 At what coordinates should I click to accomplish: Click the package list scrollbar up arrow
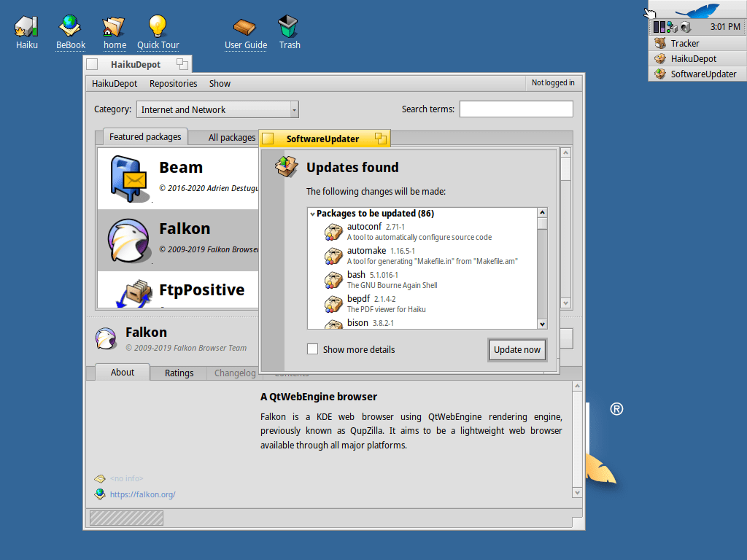565,153
